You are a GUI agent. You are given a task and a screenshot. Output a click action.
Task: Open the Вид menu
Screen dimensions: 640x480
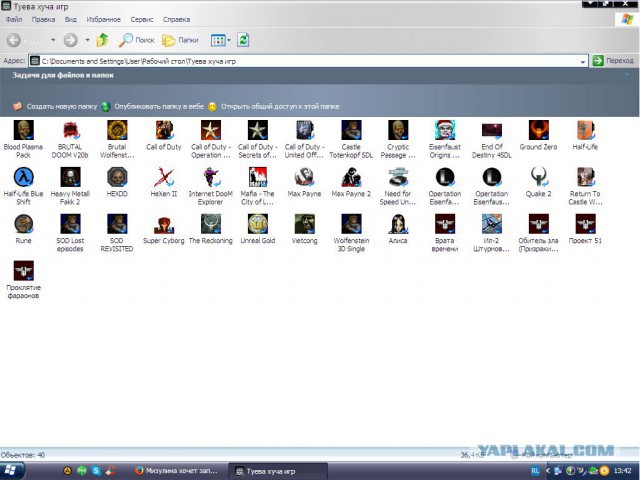pyautogui.click(x=71, y=19)
